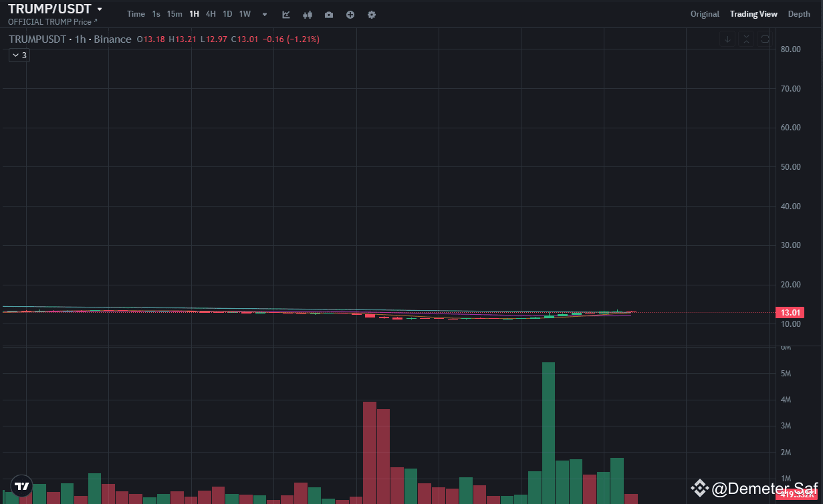
Task: Switch to the Original chart tab
Action: click(x=705, y=13)
